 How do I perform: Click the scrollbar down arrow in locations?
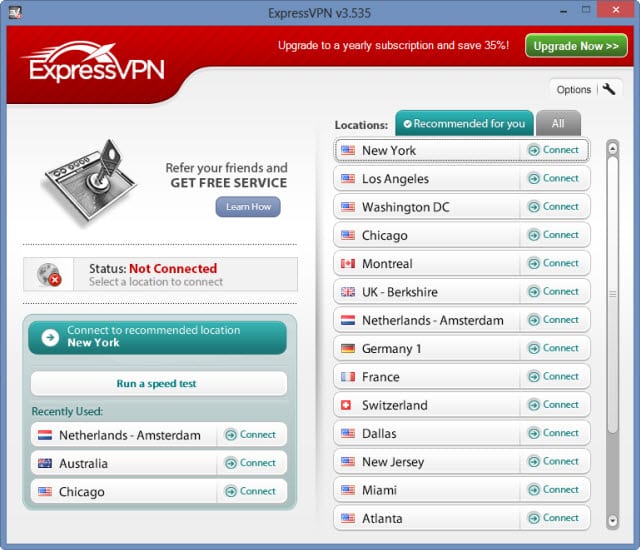(612, 521)
